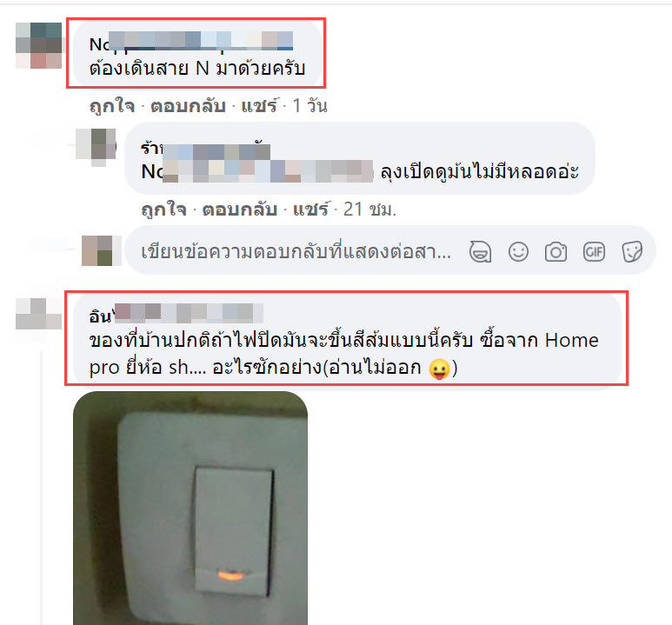
Task: Focus the reply text input field
Action: 296,251
